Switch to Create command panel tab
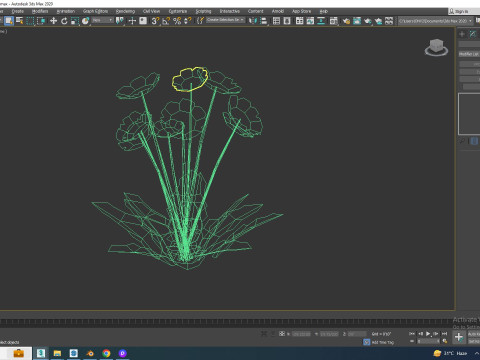The width and height of the screenshot is (480, 360). (462, 34)
